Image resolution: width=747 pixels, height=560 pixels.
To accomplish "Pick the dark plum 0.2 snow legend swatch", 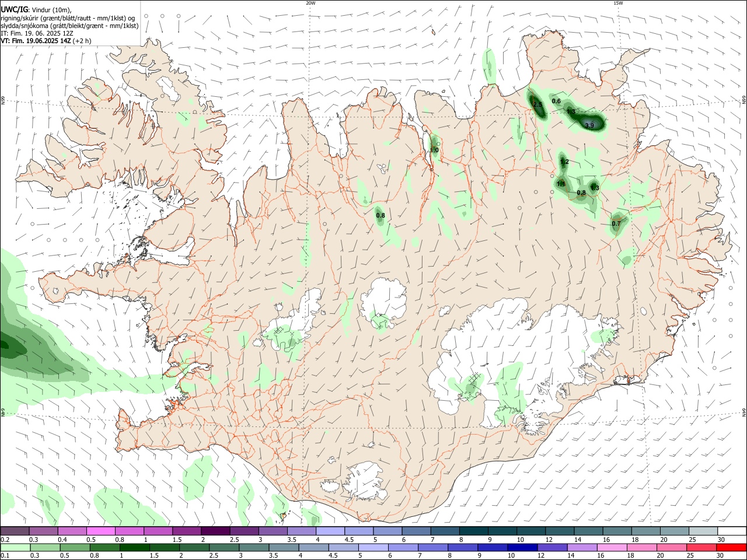I will tap(15, 531).
